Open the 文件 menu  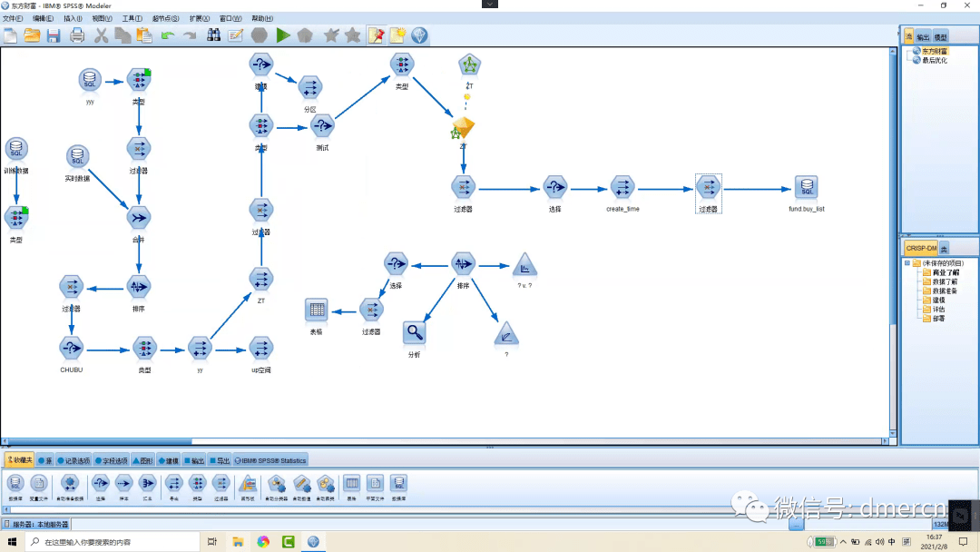(x=13, y=18)
